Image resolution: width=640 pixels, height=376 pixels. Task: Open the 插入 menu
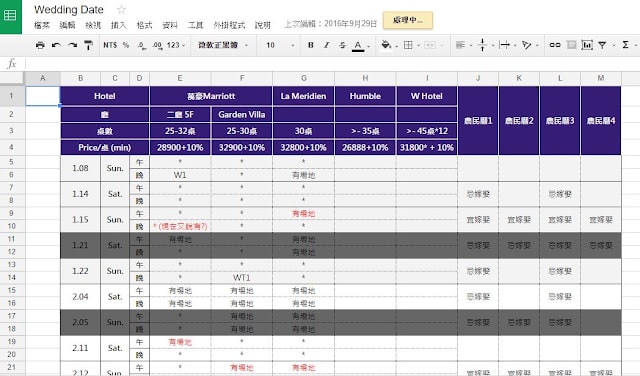tap(119, 25)
